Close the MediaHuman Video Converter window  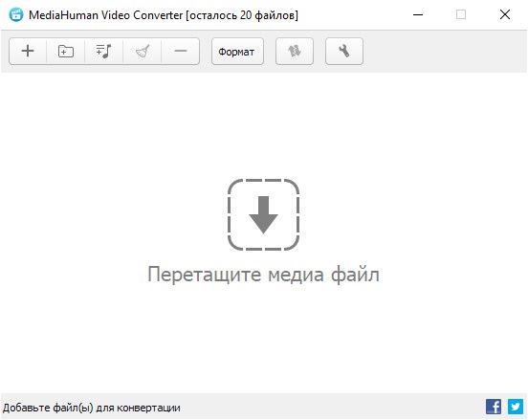505,14
